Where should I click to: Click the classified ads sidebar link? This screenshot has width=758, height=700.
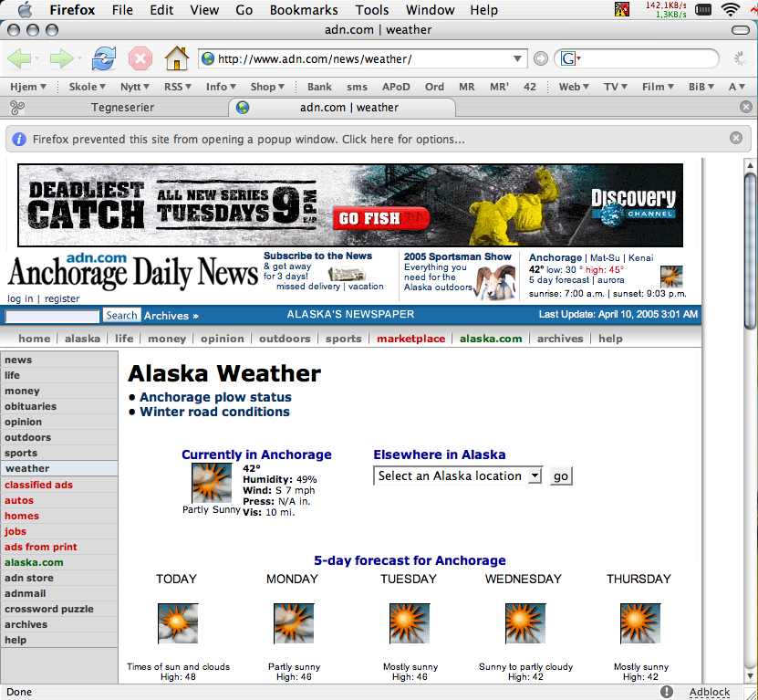coord(38,485)
